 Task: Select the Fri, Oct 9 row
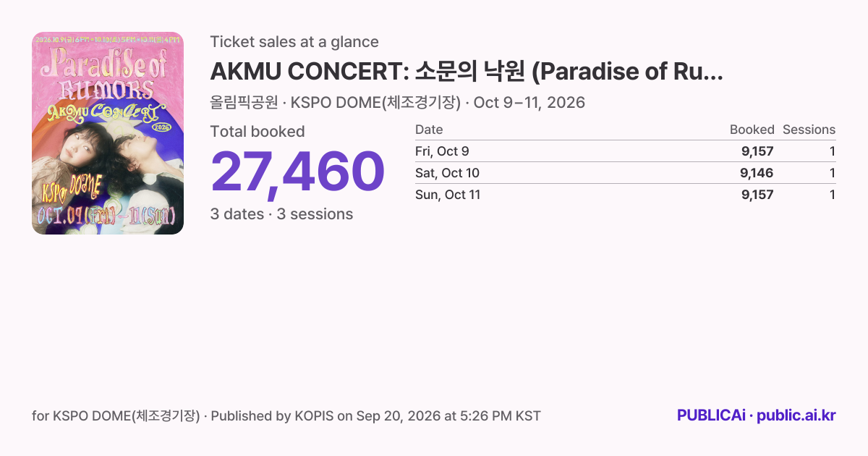click(x=625, y=151)
